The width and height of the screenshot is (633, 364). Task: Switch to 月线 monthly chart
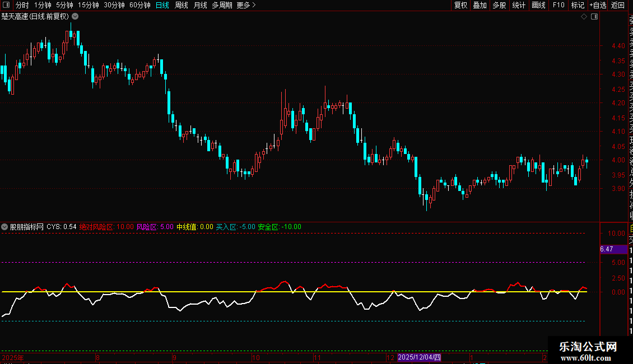(200, 5)
